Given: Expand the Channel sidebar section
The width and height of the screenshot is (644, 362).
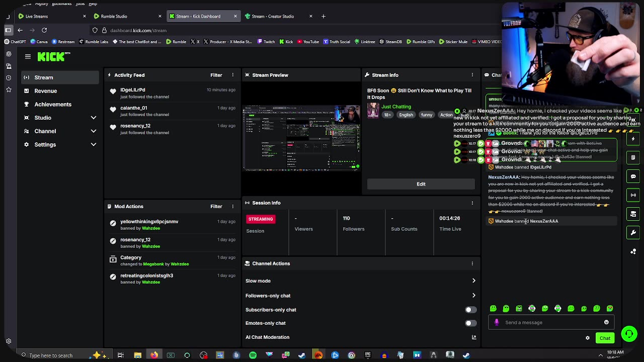Looking at the screenshot, I should [x=60, y=131].
